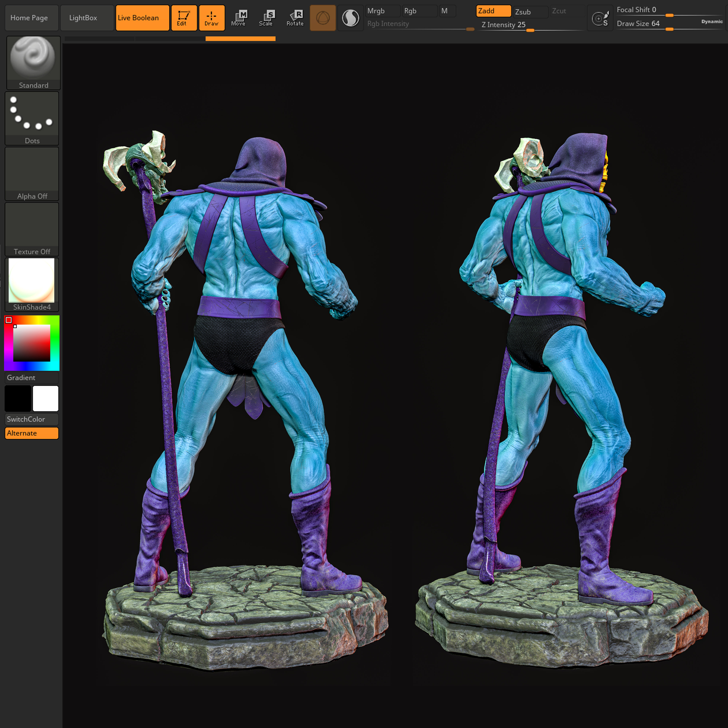Toggle Draw mode button
The height and width of the screenshot is (728, 728).
click(x=212, y=18)
